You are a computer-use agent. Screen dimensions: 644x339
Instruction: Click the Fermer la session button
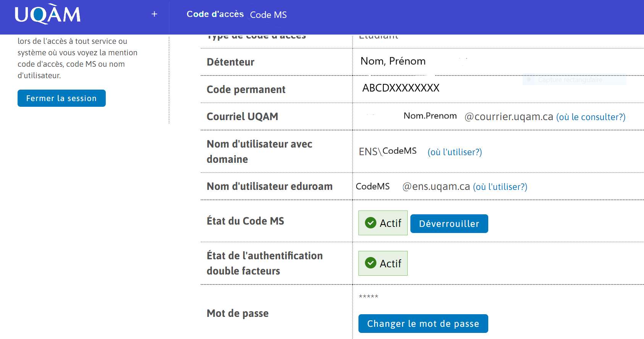pyautogui.click(x=61, y=98)
